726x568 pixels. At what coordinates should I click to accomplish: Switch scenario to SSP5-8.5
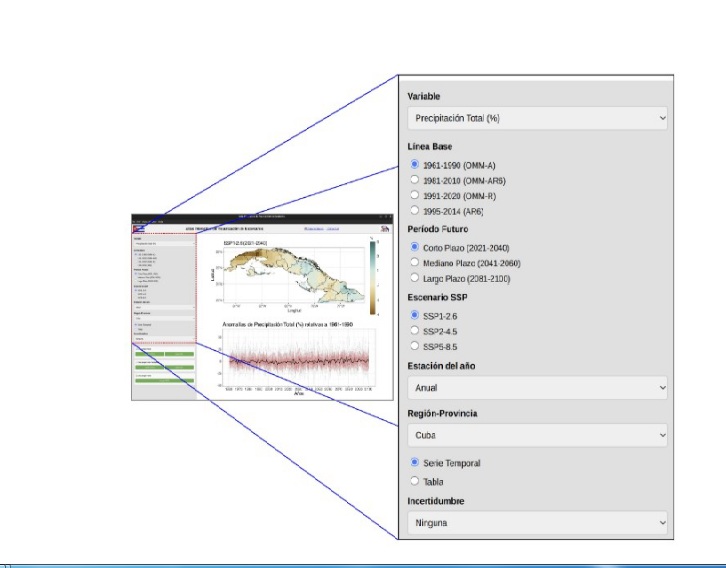(414, 346)
